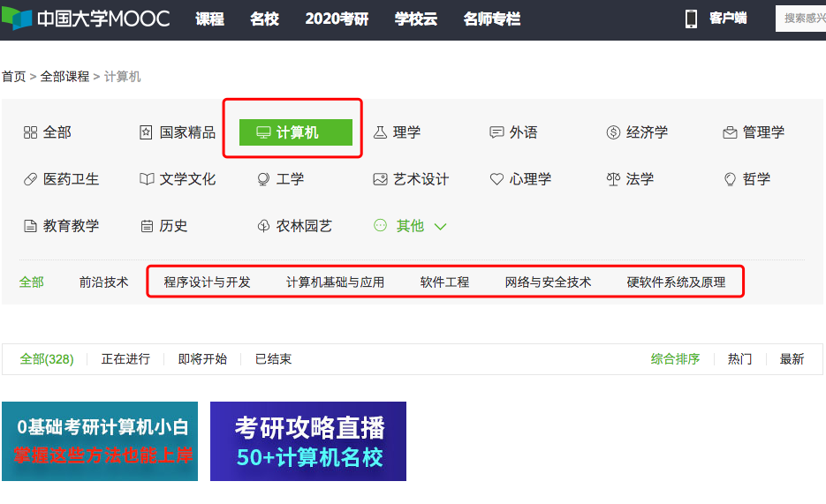The image size is (826, 504).
Task: Open the 2020考研 navigation item
Action: [x=337, y=19]
